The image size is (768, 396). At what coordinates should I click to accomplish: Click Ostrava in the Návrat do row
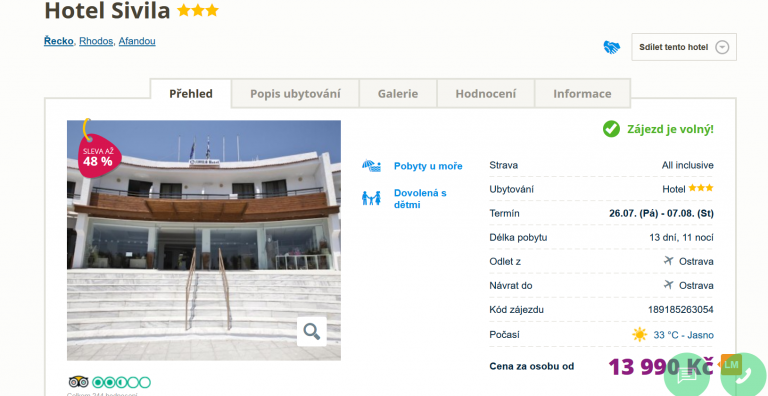point(696,286)
